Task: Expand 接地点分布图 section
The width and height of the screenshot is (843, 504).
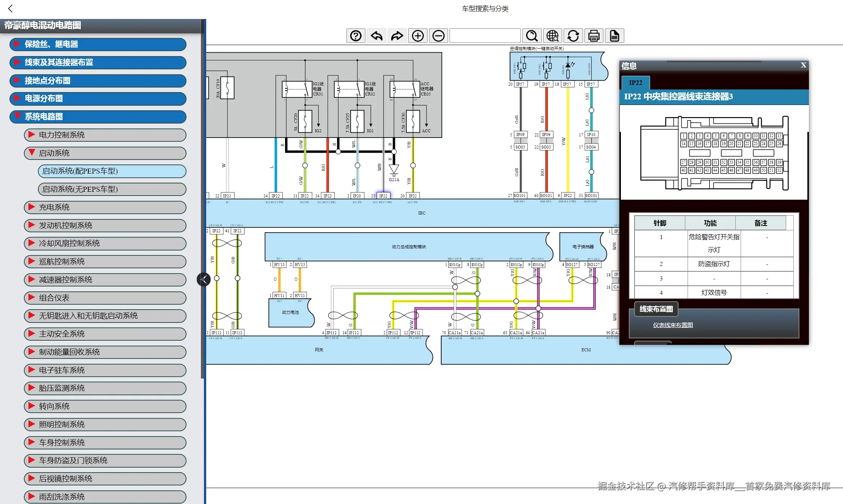Action: [98, 81]
